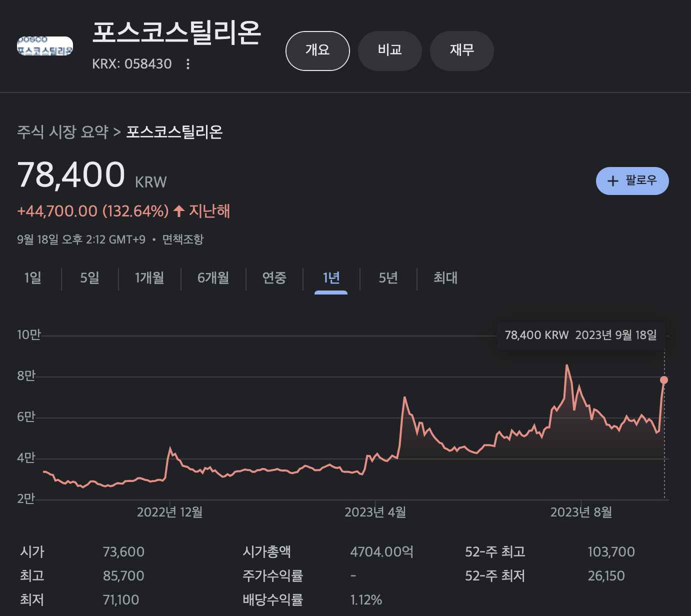Click the 시가총액 label
This screenshot has width=691, height=616.
coord(267,552)
